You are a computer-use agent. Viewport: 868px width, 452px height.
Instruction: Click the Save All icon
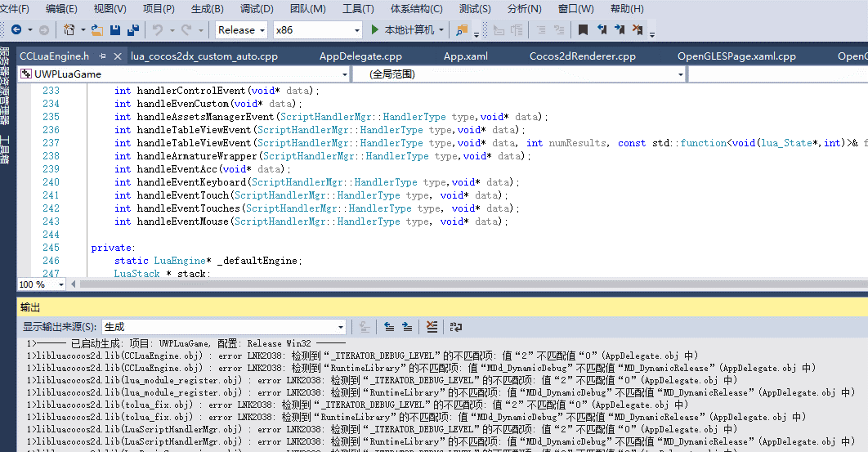coord(132,30)
